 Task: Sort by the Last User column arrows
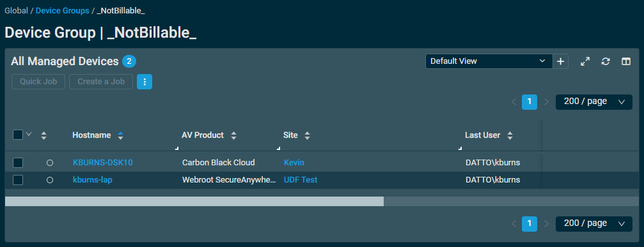[510, 135]
